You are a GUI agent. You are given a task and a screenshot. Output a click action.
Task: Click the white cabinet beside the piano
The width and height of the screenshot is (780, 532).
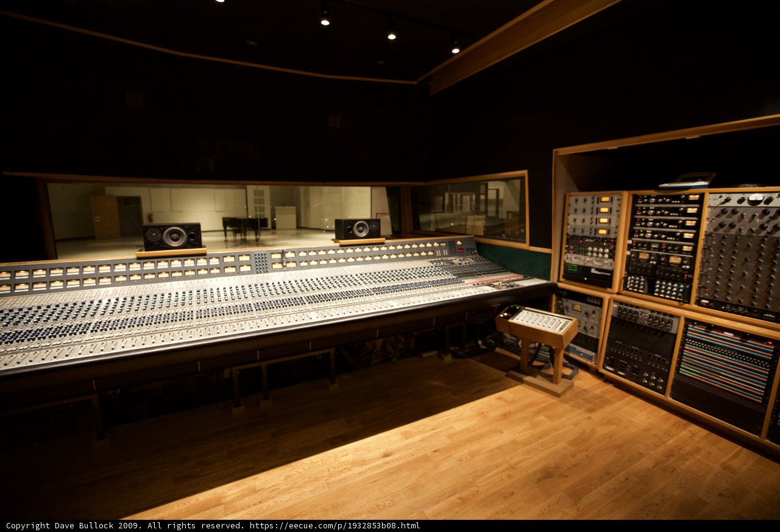pos(285,218)
